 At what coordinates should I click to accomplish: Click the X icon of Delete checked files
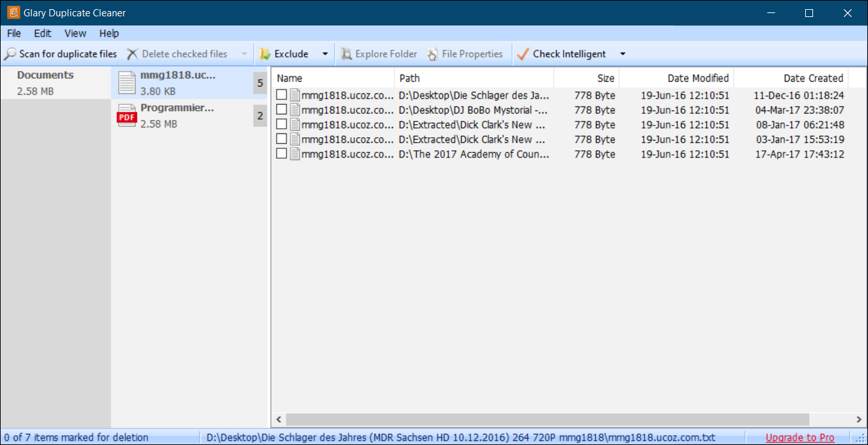tap(132, 54)
